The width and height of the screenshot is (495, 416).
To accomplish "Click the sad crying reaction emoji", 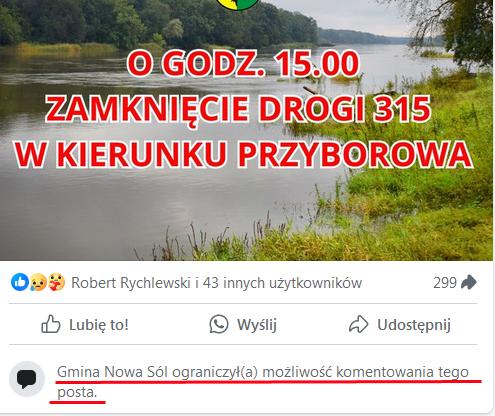I will click(x=38, y=282).
